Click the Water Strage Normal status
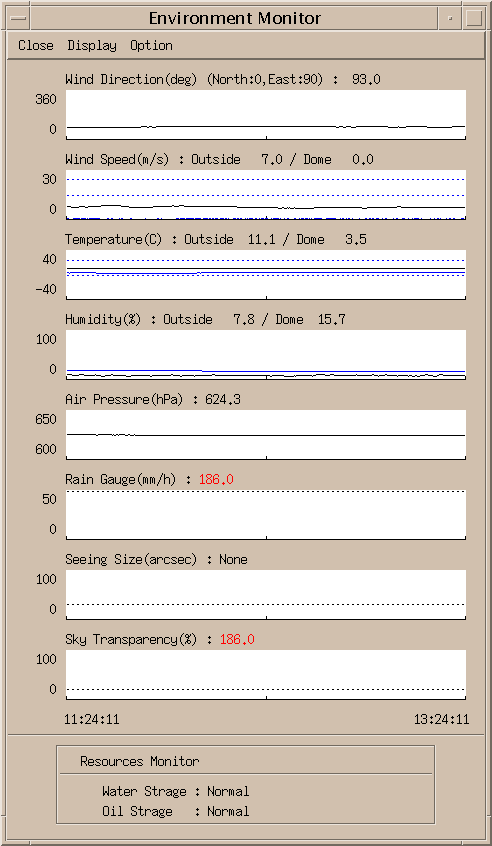Screen dimensions: 492x846 (228, 792)
